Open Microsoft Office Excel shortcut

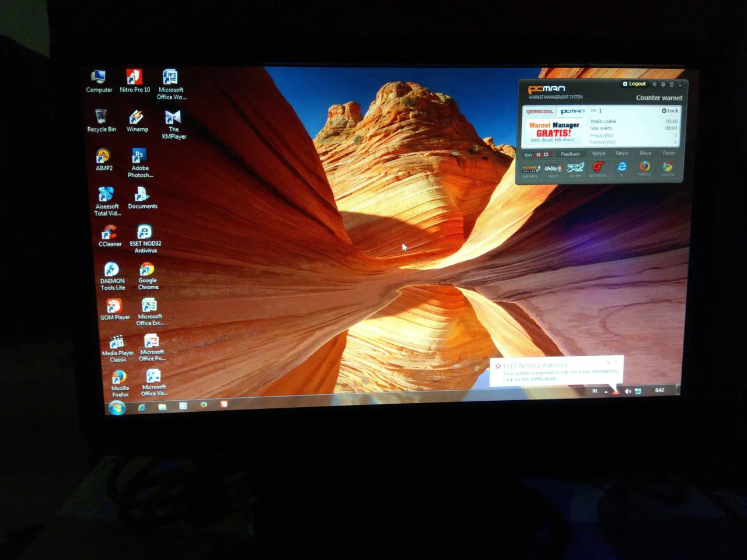(150, 312)
